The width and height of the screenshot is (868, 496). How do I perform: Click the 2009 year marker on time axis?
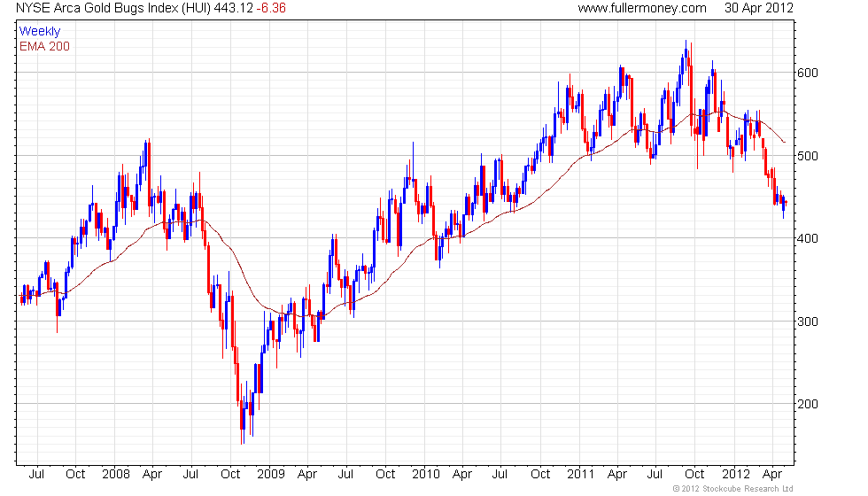tap(271, 475)
